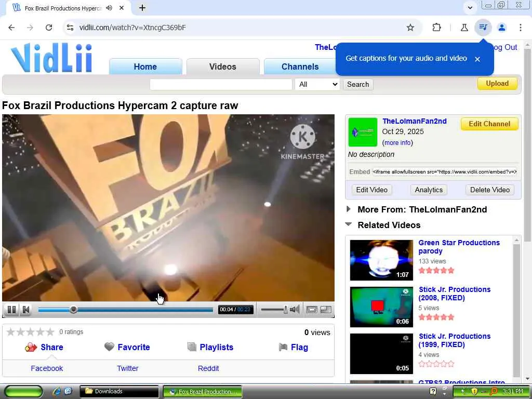Launch Internet Explorer from quick launch
532x399 pixels.
click(56, 391)
